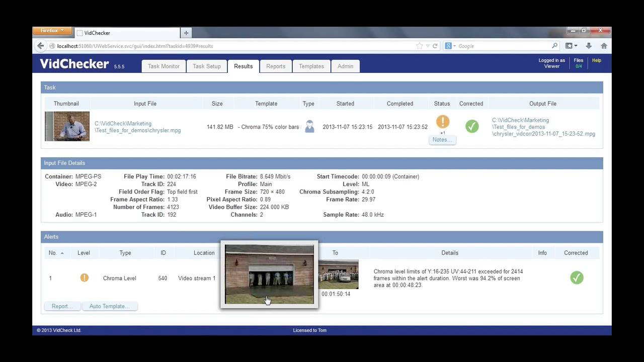Image resolution: width=644 pixels, height=362 pixels.
Task: Open the Reports tab
Action: [276, 66]
